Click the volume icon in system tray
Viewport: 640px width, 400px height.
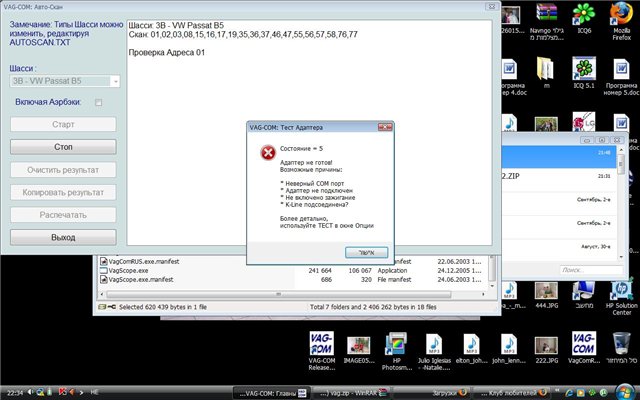click(x=30, y=392)
